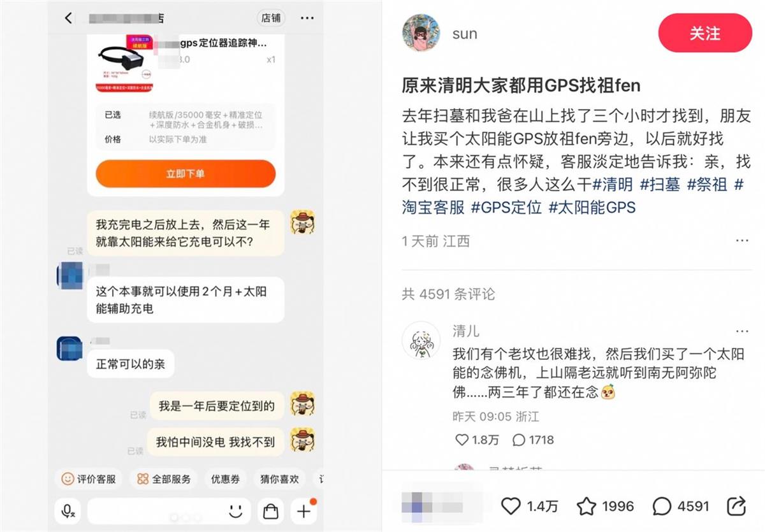
Task: Tap the shopping bag icon in chat bar
Action: click(x=271, y=511)
